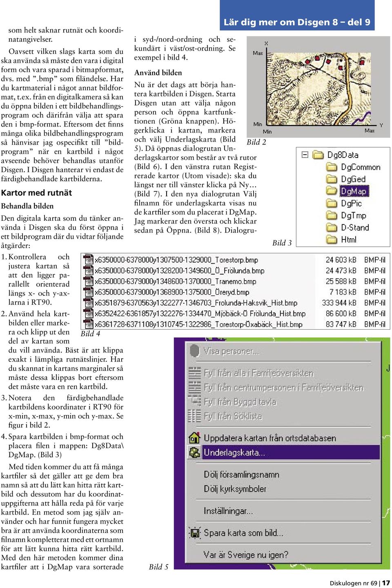Click the icon beside 'Fyll från Byggd tavla'
The width and height of the screenshot is (392, 588).
click(x=195, y=402)
